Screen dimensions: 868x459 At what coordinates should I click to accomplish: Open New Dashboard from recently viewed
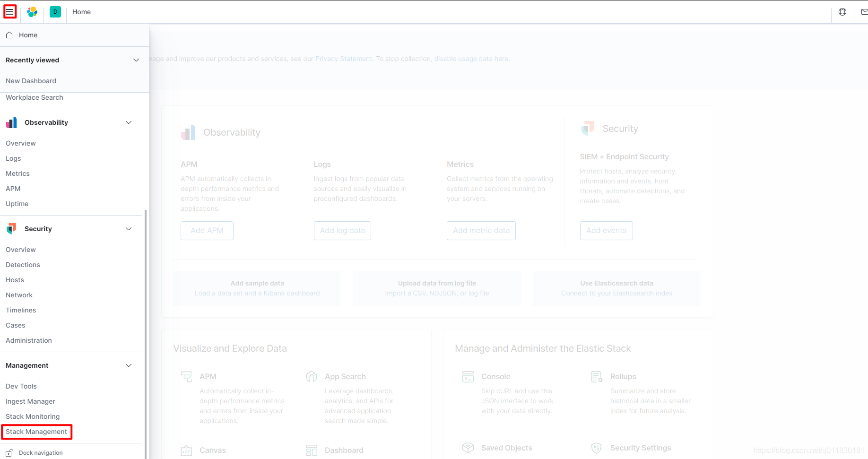point(31,81)
